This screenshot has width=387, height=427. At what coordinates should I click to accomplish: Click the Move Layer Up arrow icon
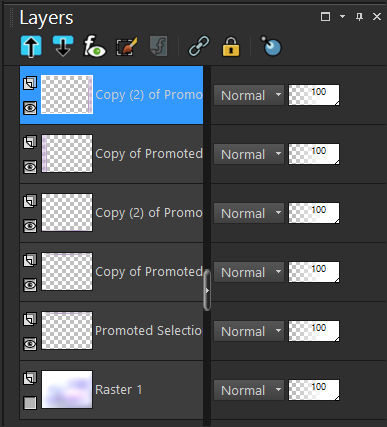click(x=31, y=46)
